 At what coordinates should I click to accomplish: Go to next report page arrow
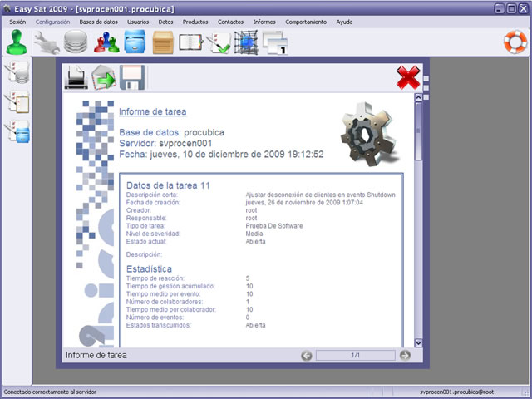[x=405, y=355]
